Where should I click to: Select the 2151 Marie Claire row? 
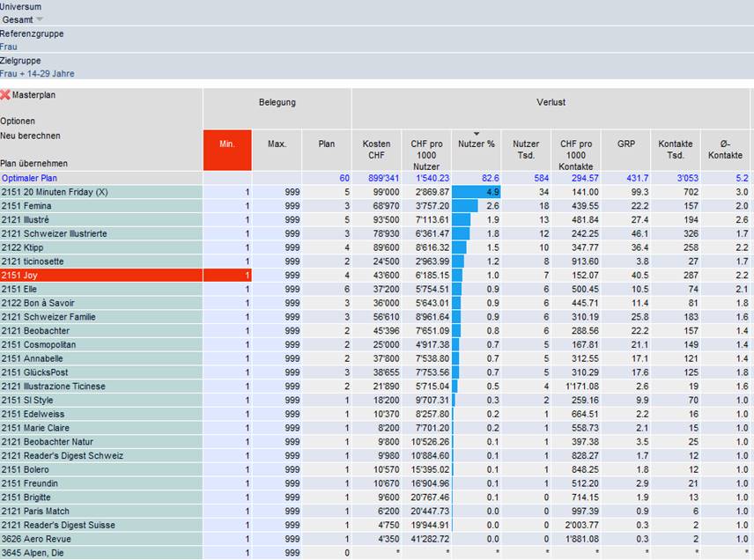pos(101,428)
